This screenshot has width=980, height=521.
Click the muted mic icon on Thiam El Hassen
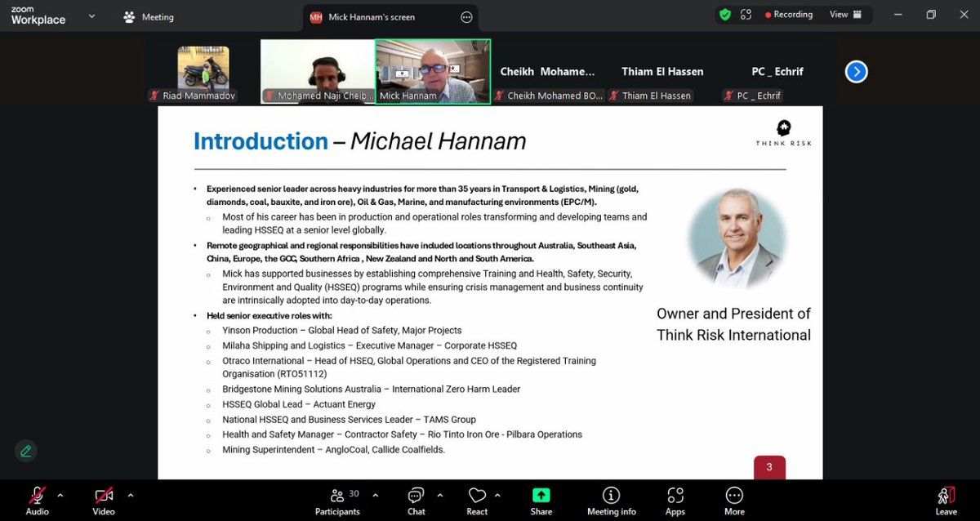pyautogui.click(x=613, y=96)
